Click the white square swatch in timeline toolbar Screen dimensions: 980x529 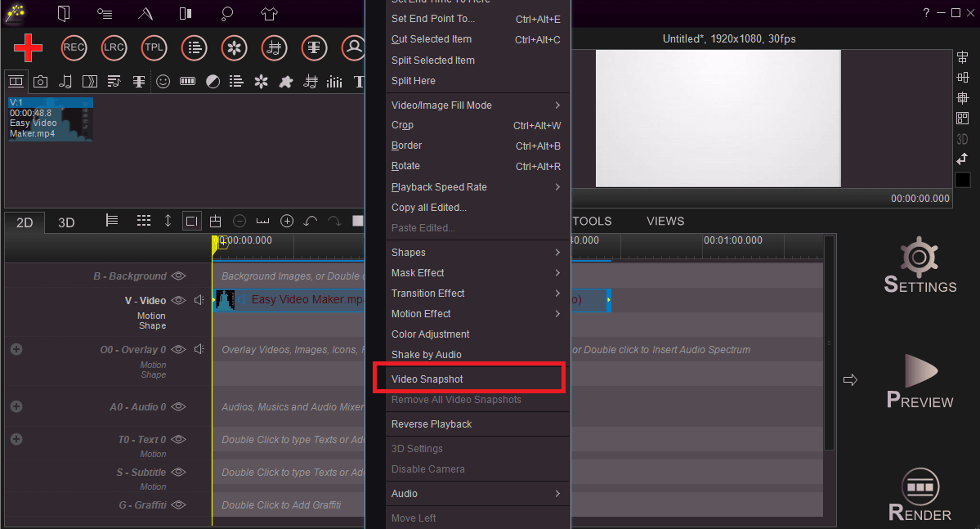point(357,220)
